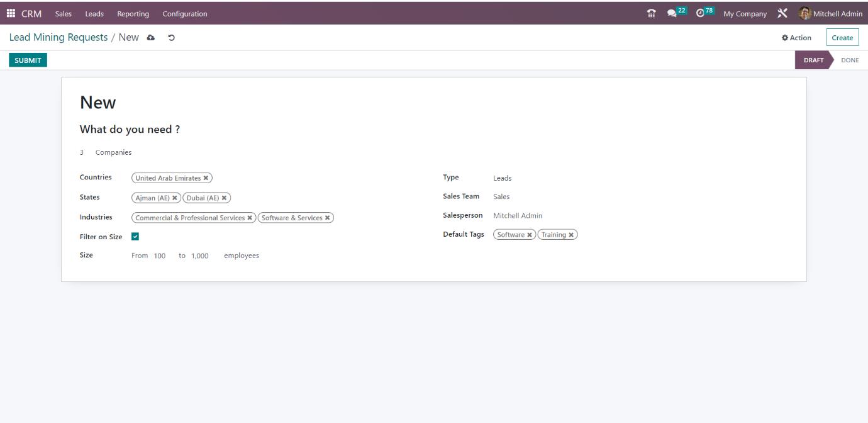Remove Software & Services industry tag
The height and width of the screenshot is (423, 868).
327,218
